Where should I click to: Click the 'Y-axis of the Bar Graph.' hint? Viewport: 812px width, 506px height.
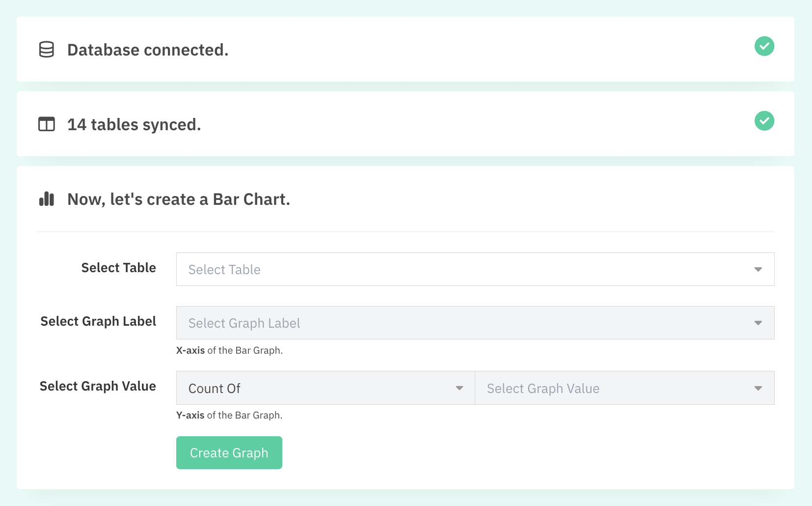pyautogui.click(x=229, y=415)
